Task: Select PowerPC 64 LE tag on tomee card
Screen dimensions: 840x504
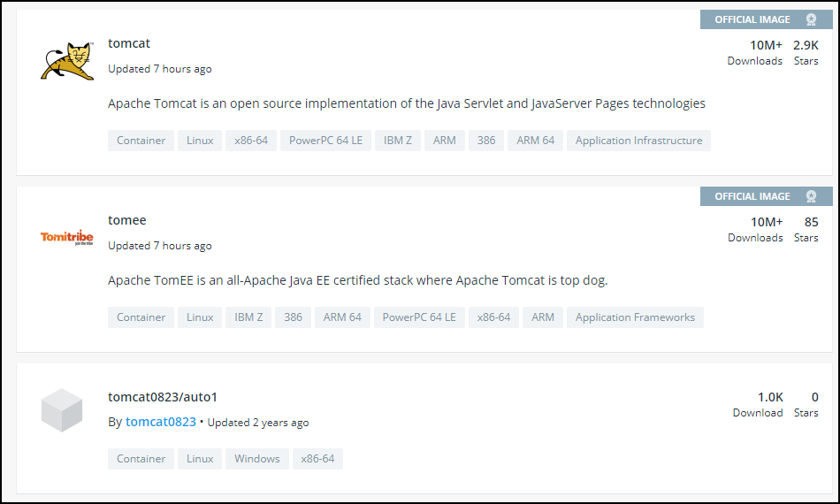Action: pyautogui.click(x=419, y=317)
